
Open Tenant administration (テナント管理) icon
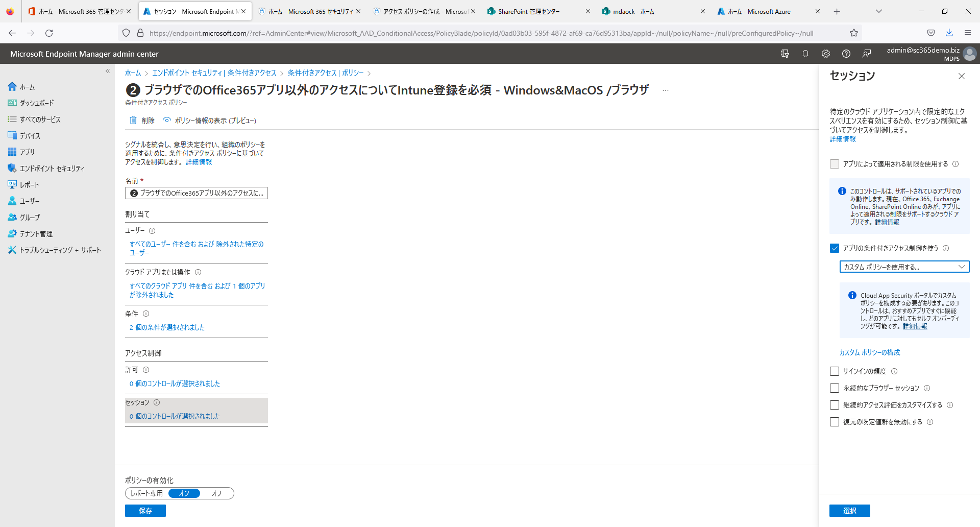pyautogui.click(x=12, y=234)
